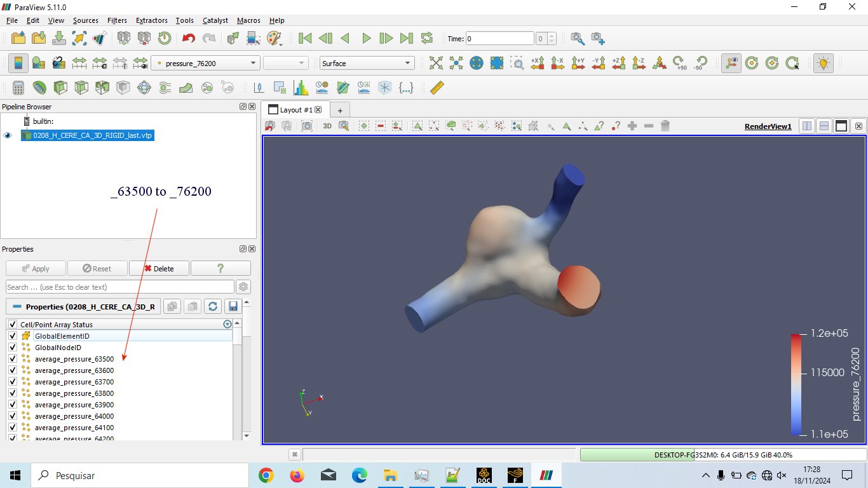Select the Layout #1 tab
Screen dimensions: 868x488
coord(296,110)
